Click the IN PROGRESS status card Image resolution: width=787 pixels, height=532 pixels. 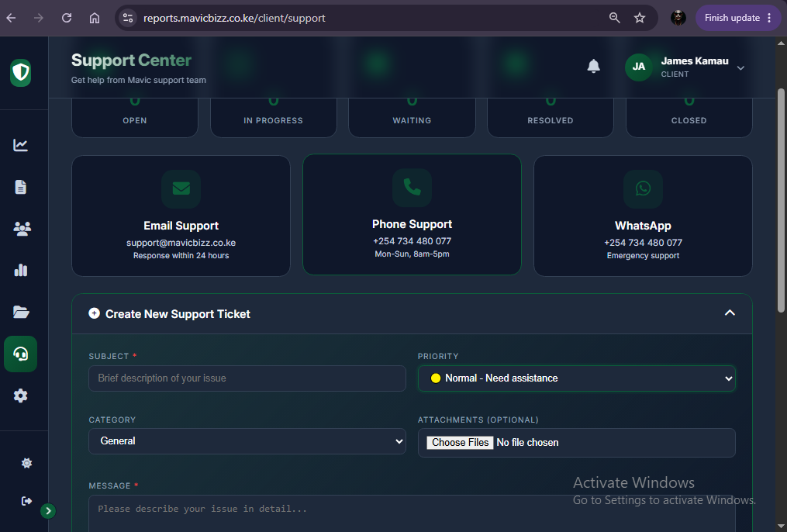[273, 117]
